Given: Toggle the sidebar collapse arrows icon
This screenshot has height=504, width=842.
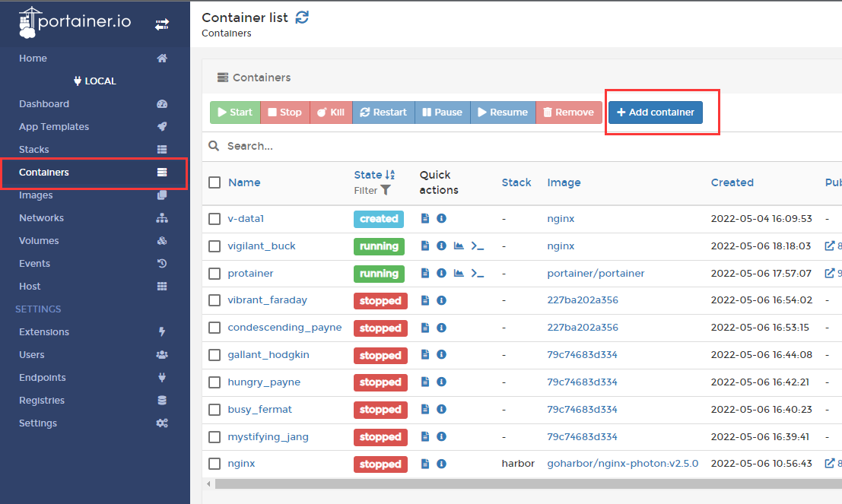Looking at the screenshot, I should pos(162,24).
